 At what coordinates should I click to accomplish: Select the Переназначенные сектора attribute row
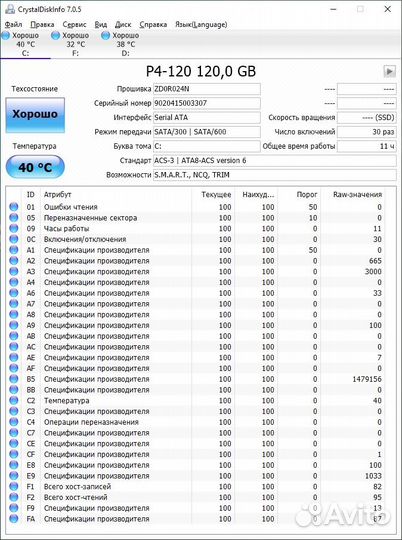[x=196, y=218]
